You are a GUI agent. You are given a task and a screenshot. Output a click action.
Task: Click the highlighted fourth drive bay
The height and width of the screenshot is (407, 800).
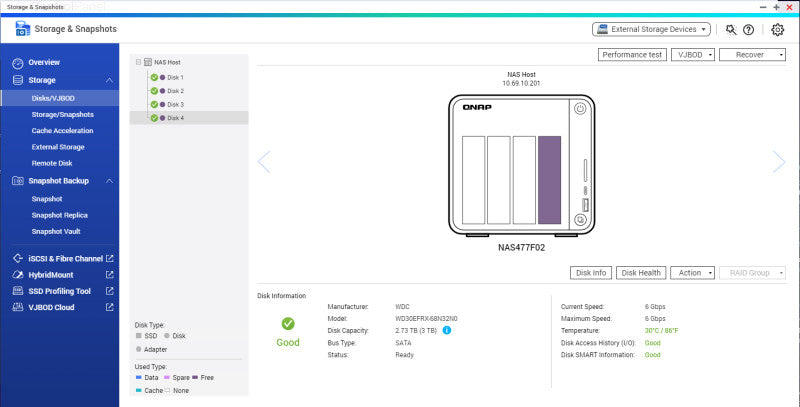pos(549,180)
